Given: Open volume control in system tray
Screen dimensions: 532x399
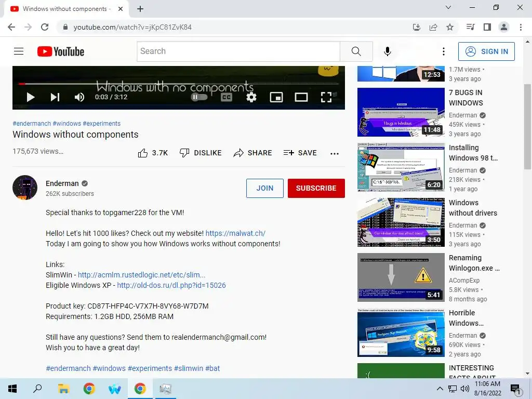Looking at the screenshot, I should [465, 389].
